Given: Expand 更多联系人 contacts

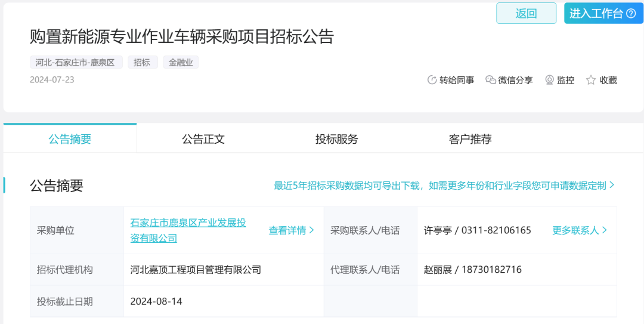Looking at the screenshot, I should 580,230.
